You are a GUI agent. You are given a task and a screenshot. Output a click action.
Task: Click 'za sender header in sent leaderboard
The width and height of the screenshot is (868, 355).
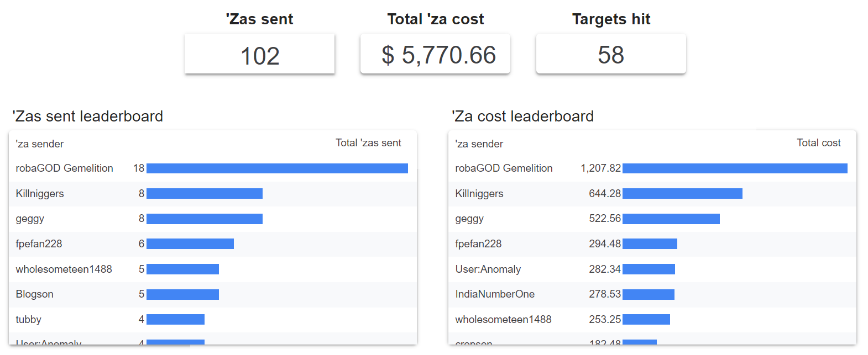pos(40,144)
